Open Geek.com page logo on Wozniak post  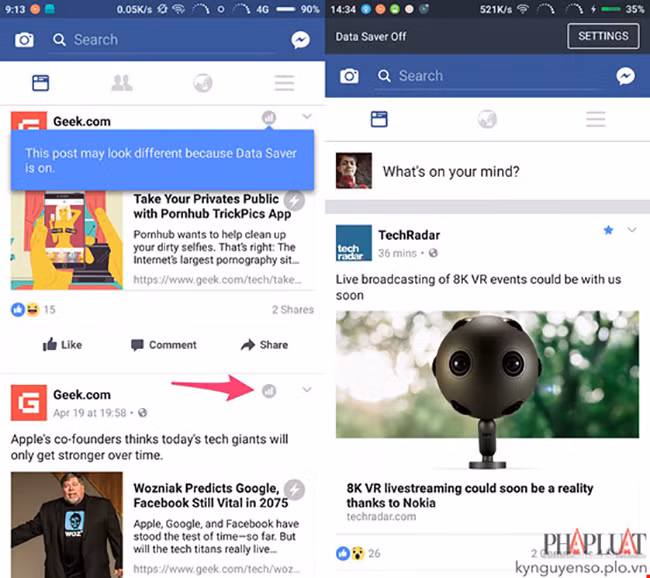29,403
